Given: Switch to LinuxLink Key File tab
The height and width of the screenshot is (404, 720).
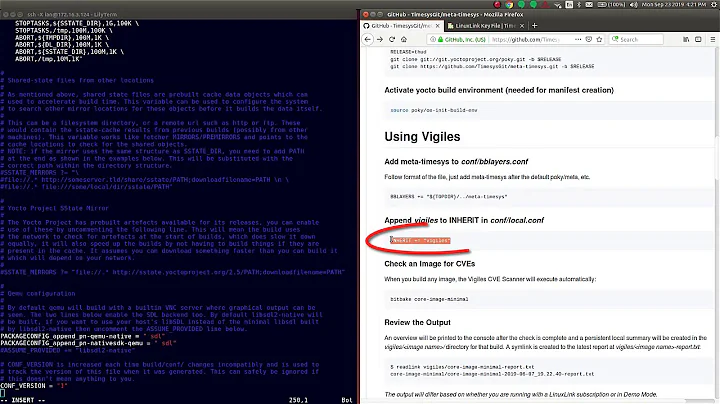Looking at the screenshot, I should (x=485, y=26).
